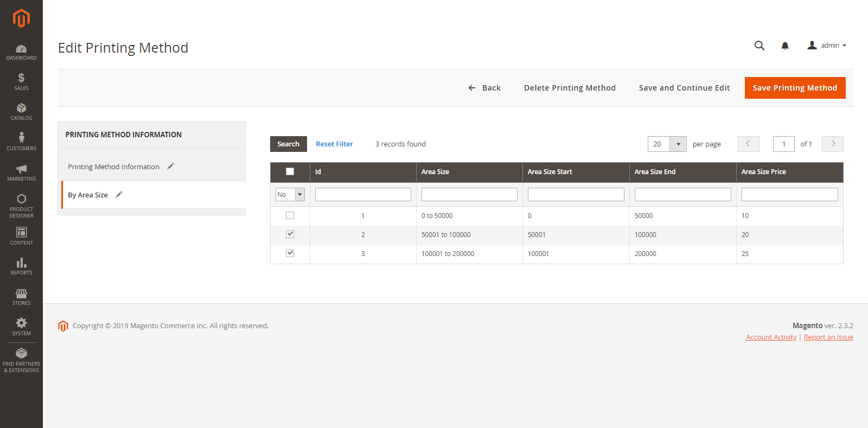
Task: Open the notifications bell icon
Action: tap(785, 46)
